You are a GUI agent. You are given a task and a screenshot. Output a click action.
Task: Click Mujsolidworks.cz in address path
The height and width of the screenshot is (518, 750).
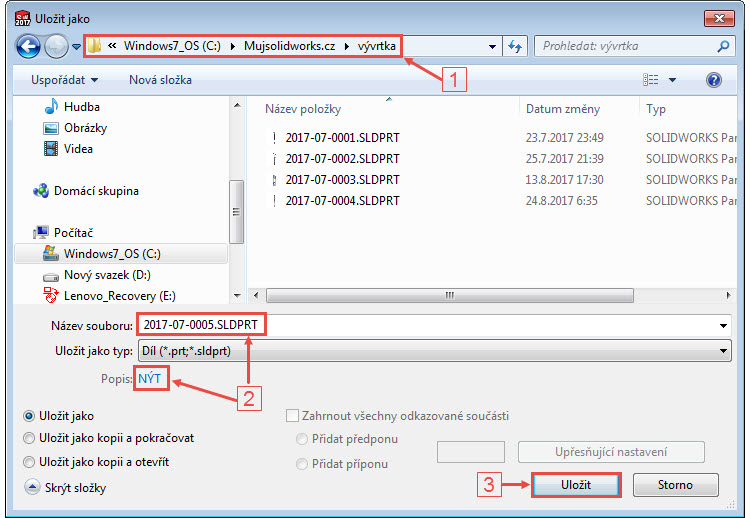pos(289,46)
